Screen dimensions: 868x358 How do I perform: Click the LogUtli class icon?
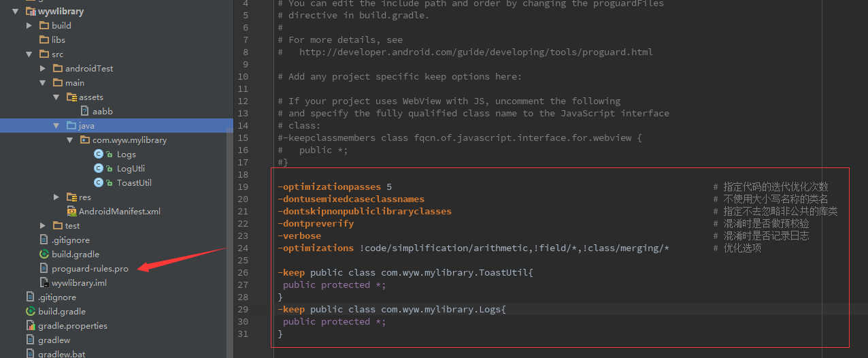point(99,169)
